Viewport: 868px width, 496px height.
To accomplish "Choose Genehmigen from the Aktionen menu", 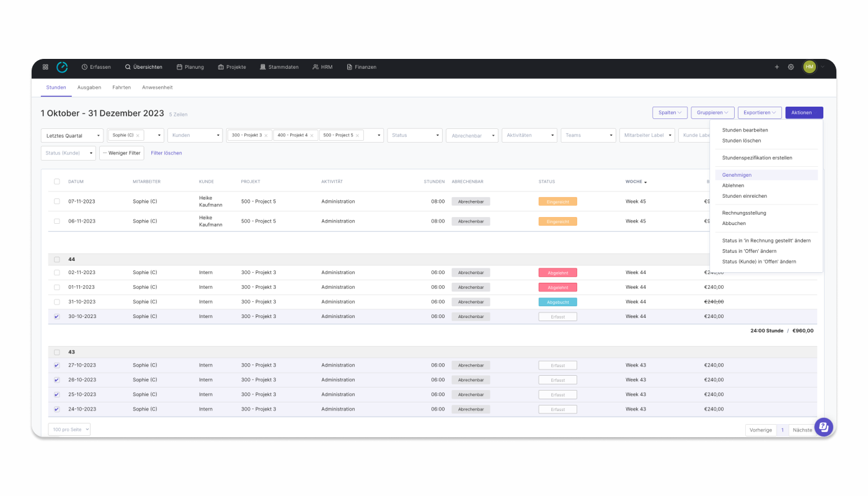I will click(x=737, y=175).
